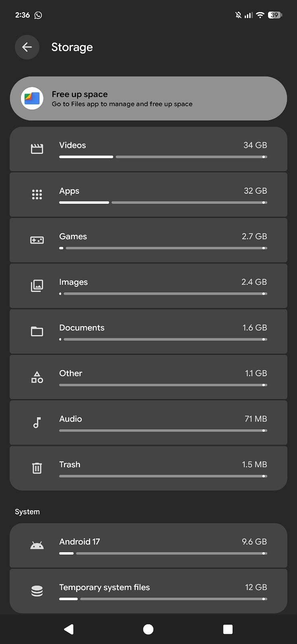Tap the WhatsApp notification icon
The width and height of the screenshot is (297, 644).
pos(38,15)
